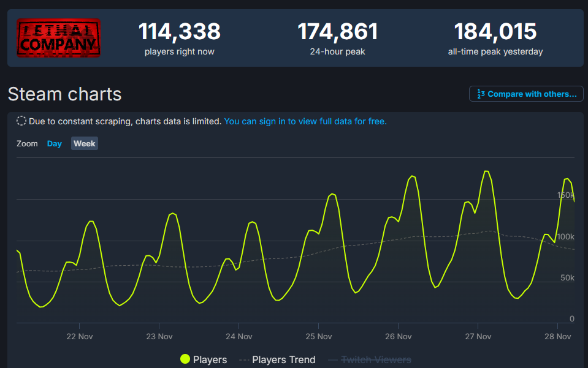Click the 22 Nov axis label
Screen dimensions: 588x368
[80, 337]
